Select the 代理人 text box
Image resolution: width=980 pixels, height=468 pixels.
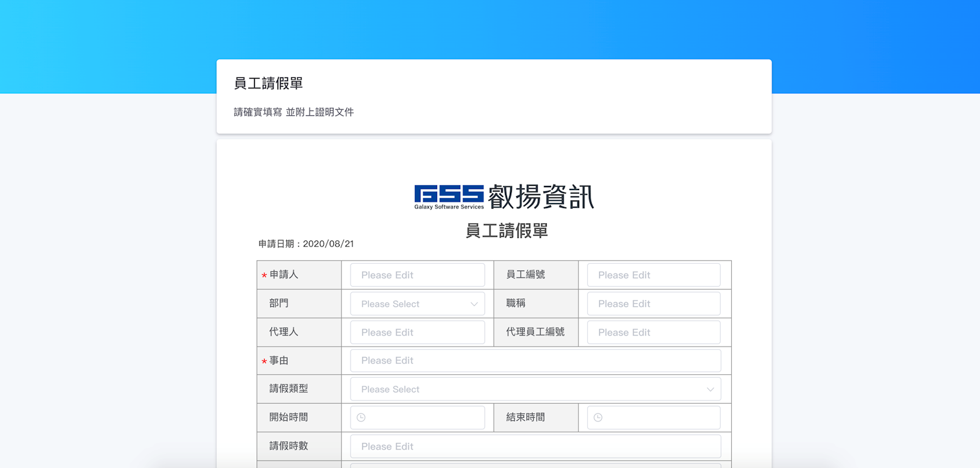[x=417, y=332]
